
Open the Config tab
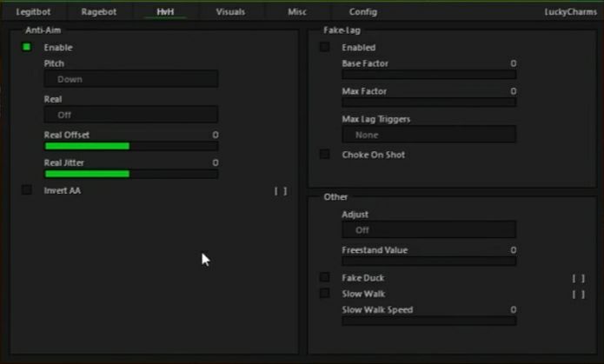(x=363, y=12)
